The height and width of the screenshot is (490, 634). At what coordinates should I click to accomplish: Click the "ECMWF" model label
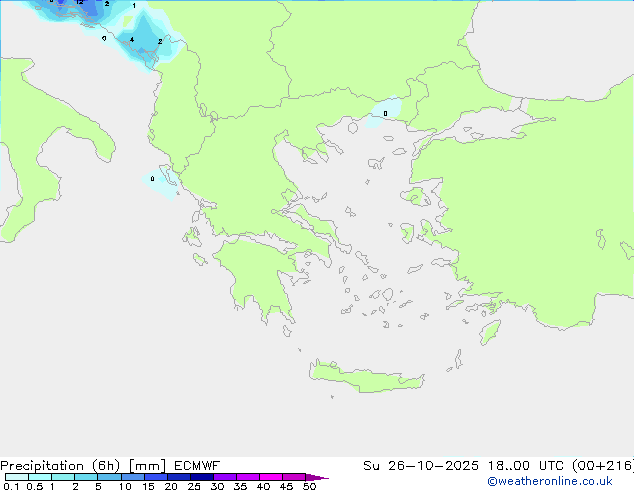pyautogui.click(x=197, y=466)
